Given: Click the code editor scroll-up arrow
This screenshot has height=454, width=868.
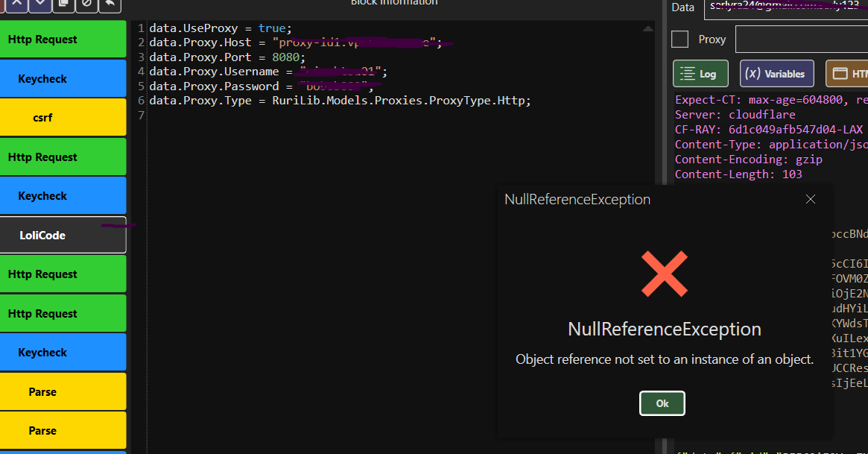Looking at the screenshot, I should (648, 29).
